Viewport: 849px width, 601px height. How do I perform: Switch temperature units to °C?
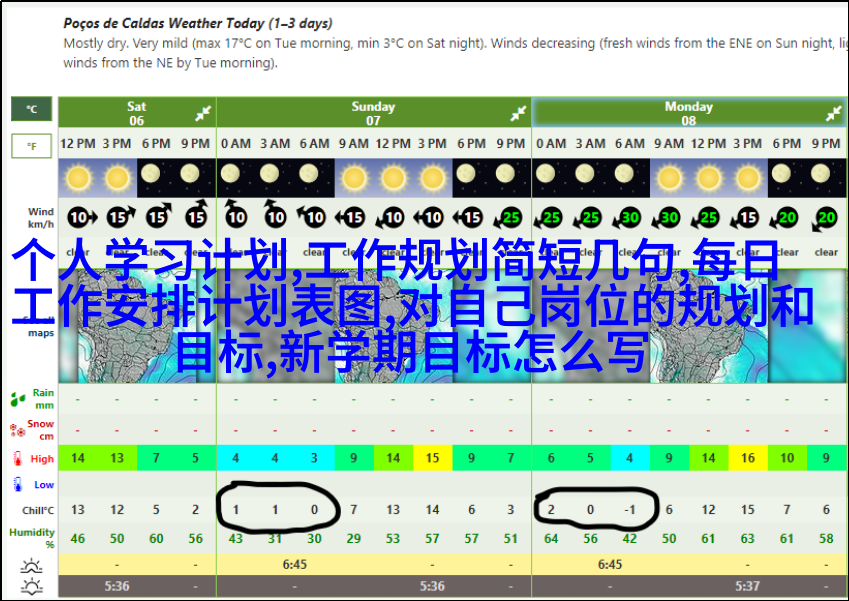(31, 109)
